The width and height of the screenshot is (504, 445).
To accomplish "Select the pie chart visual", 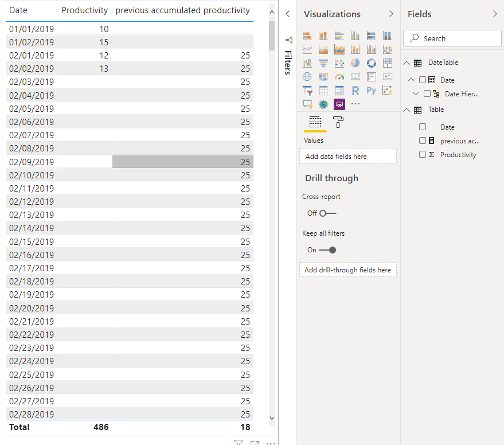I will [355, 63].
